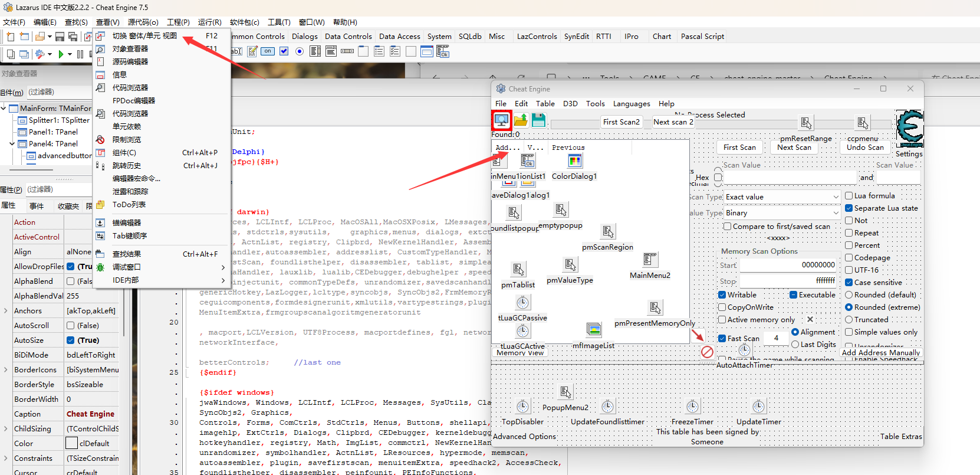Select the mfImageList component icon
The width and height of the screenshot is (980, 475).
click(594, 330)
